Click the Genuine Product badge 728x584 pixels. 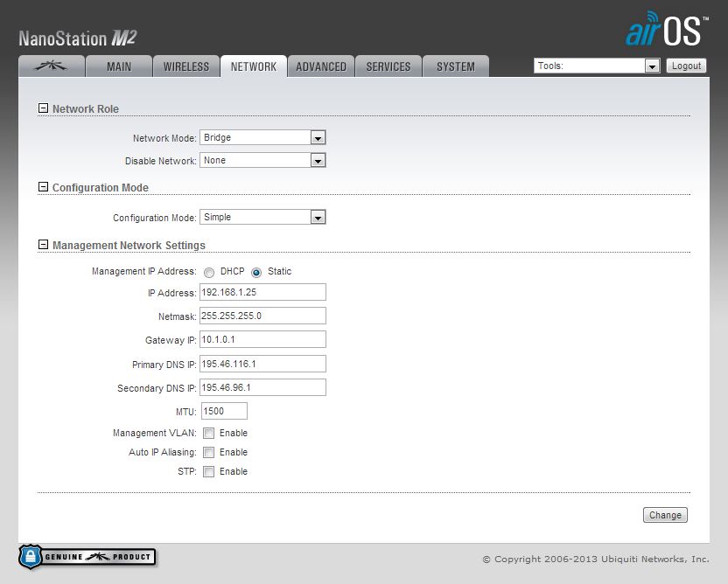(87, 557)
